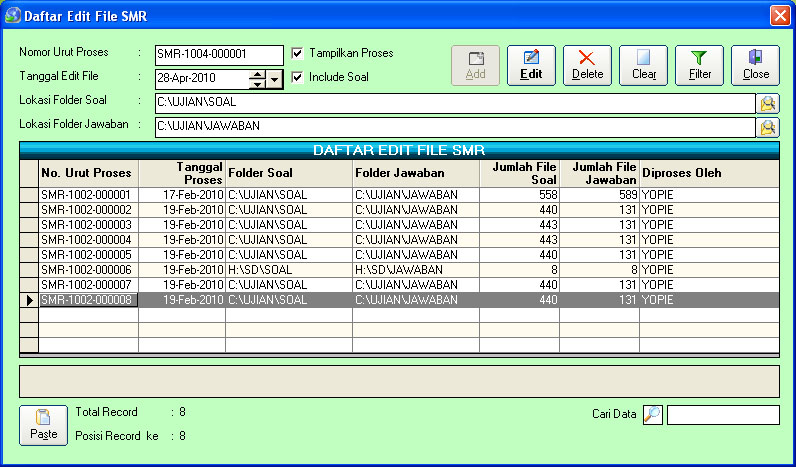
Task: Click the Nomor Urut Proses input field
Action: (219, 54)
